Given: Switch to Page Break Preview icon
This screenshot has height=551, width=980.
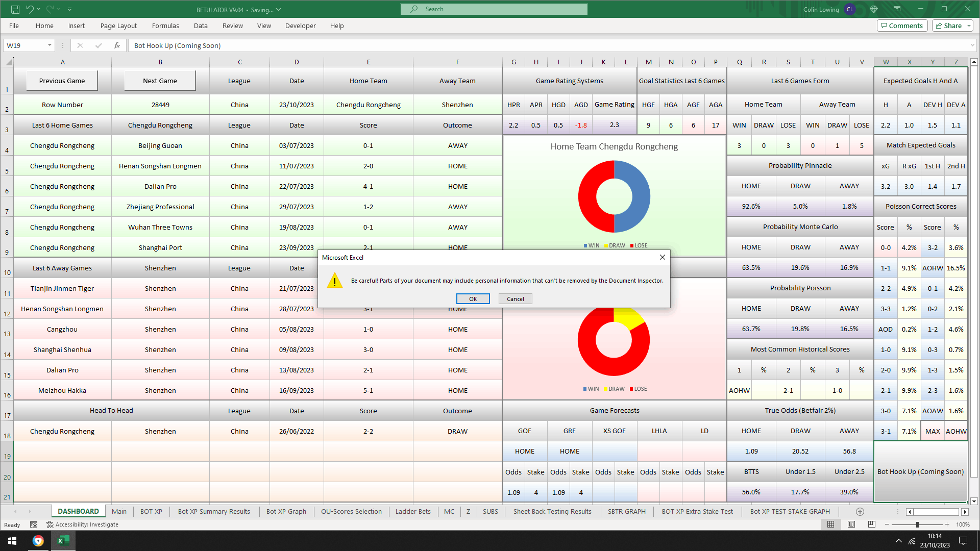Looking at the screenshot, I should tap(871, 524).
